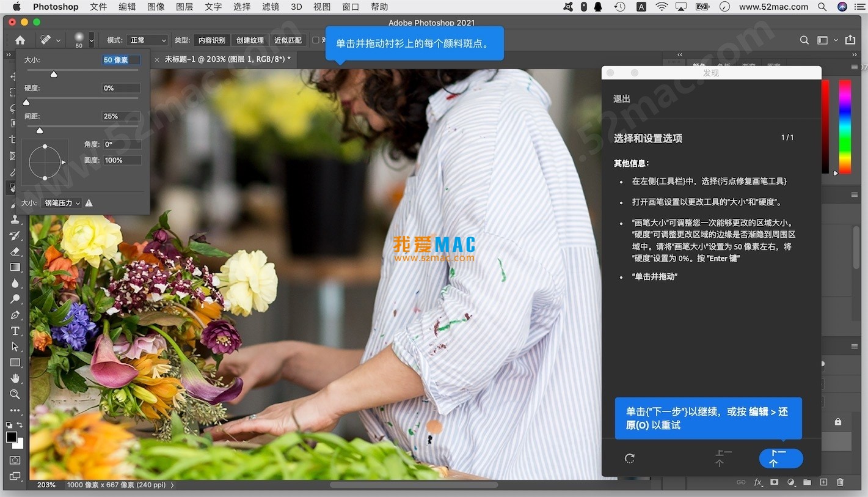The width and height of the screenshot is (868, 497).
Task: Go to the Photoshop Home screen icon
Action: click(20, 40)
